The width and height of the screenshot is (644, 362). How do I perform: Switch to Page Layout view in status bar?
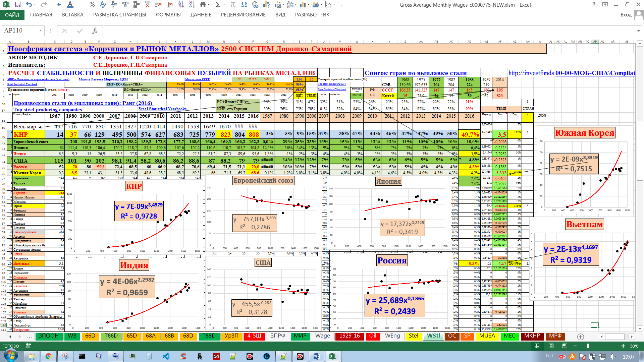pos(551,346)
